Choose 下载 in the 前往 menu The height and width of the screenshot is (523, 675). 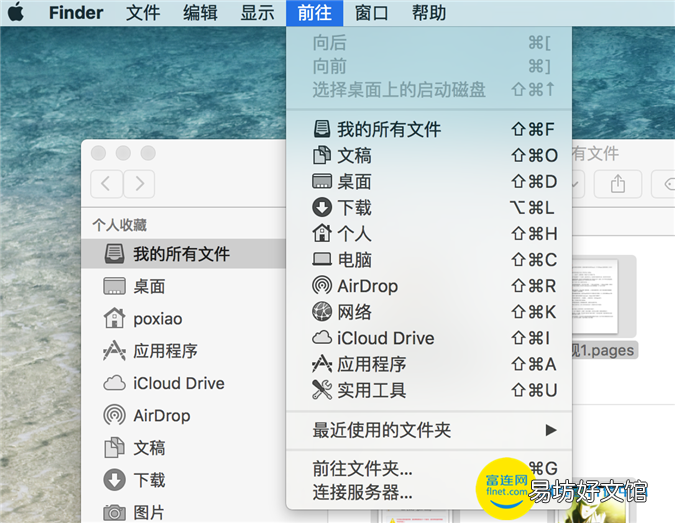(x=429, y=207)
